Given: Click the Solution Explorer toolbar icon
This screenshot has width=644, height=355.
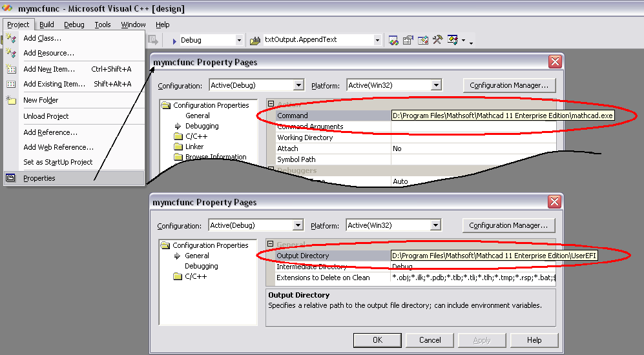Looking at the screenshot, I should pos(393,40).
